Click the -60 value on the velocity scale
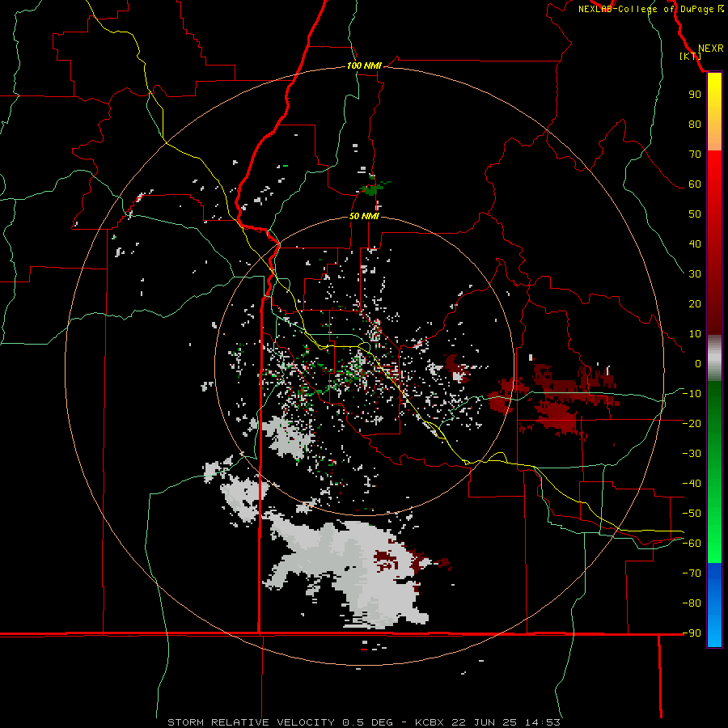Image resolution: width=728 pixels, height=728 pixels. pyautogui.click(x=692, y=544)
